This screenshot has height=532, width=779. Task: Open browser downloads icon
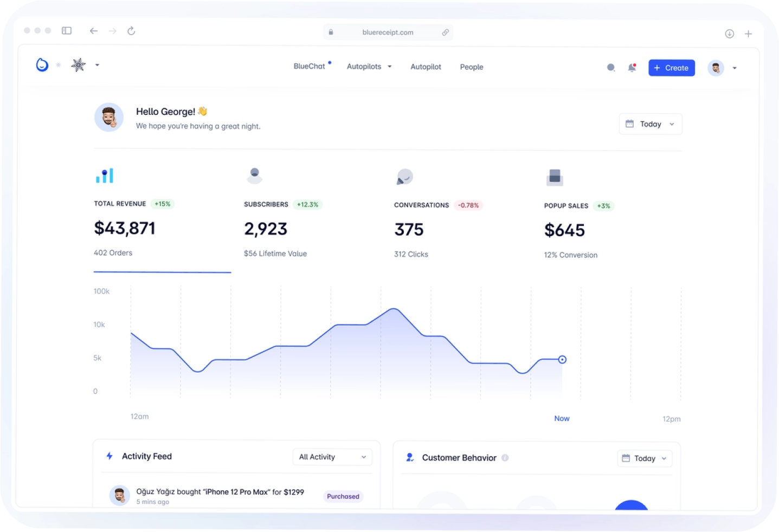[x=730, y=34]
